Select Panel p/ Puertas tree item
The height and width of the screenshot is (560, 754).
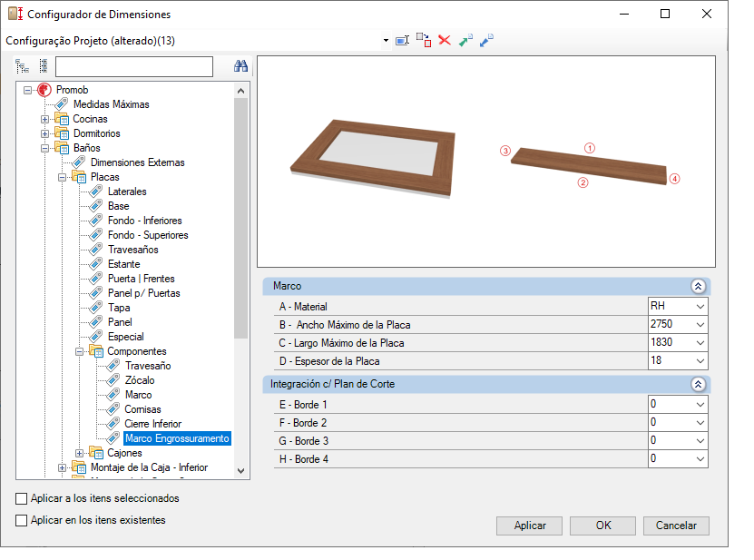pos(143,293)
